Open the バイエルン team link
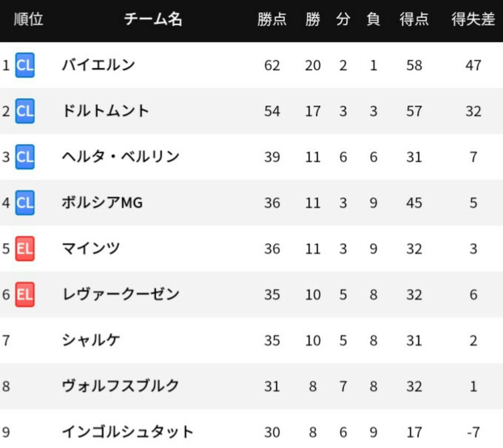The width and height of the screenshot is (503, 448). coord(99,65)
